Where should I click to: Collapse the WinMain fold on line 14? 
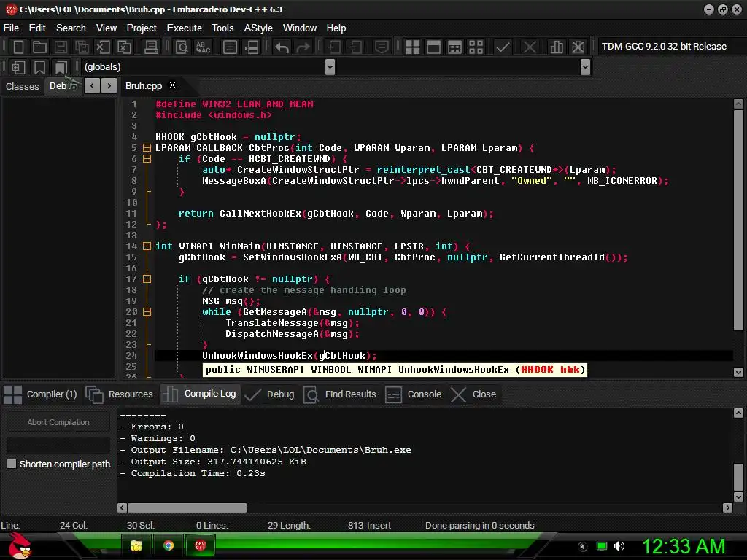pos(147,246)
